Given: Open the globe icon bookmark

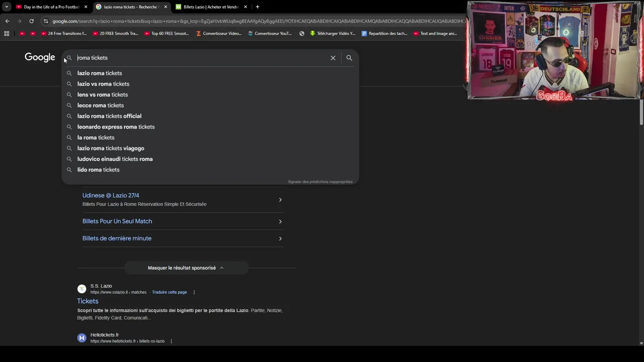Looking at the screenshot, I should [302, 34].
